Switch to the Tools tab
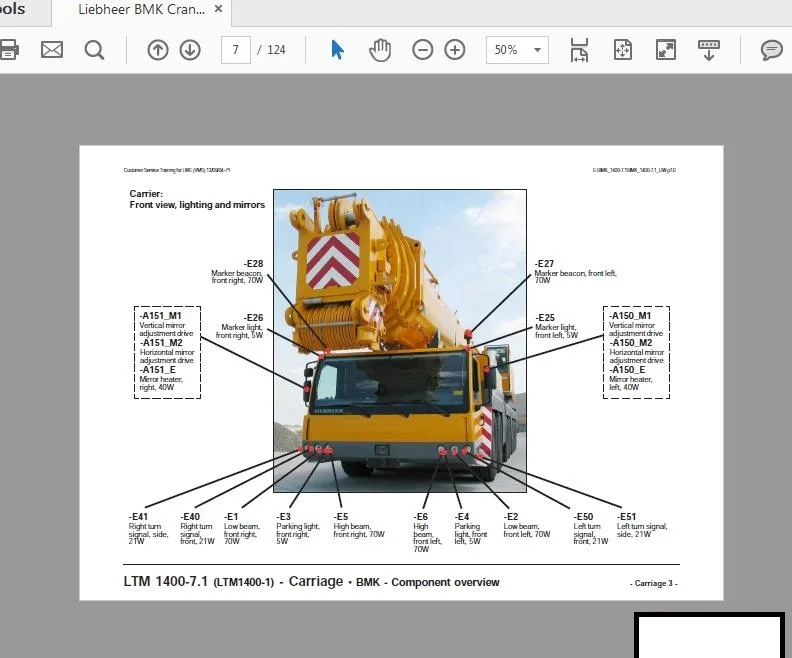The height and width of the screenshot is (658, 792). [x=13, y=9]
